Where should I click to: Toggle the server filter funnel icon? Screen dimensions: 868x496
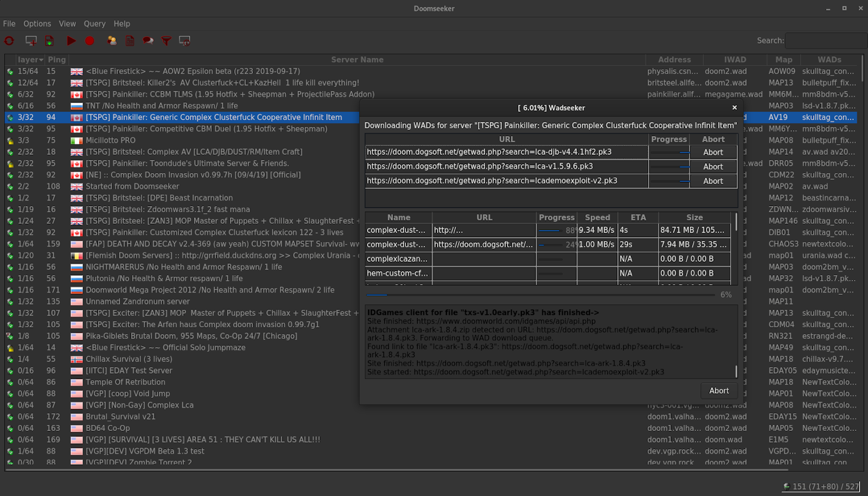(166, 41)
